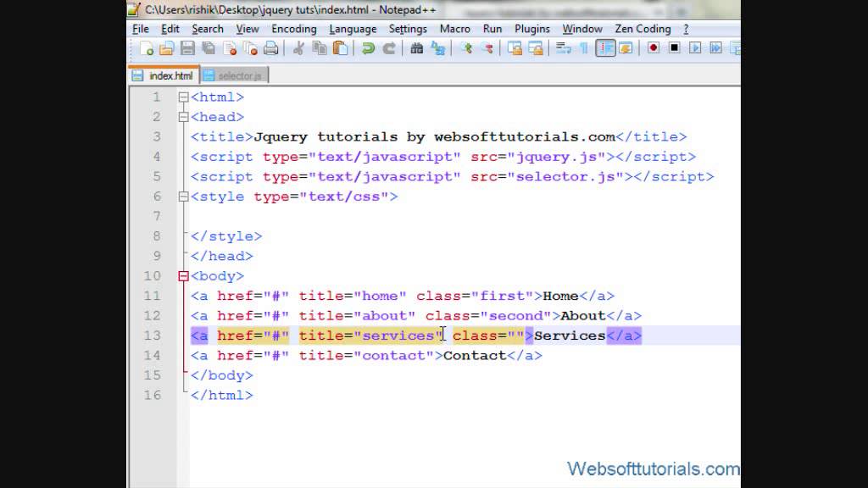Click the Save All toolbar icon
The width and height of the screenshot is (868, 488).
pos(209,48)
